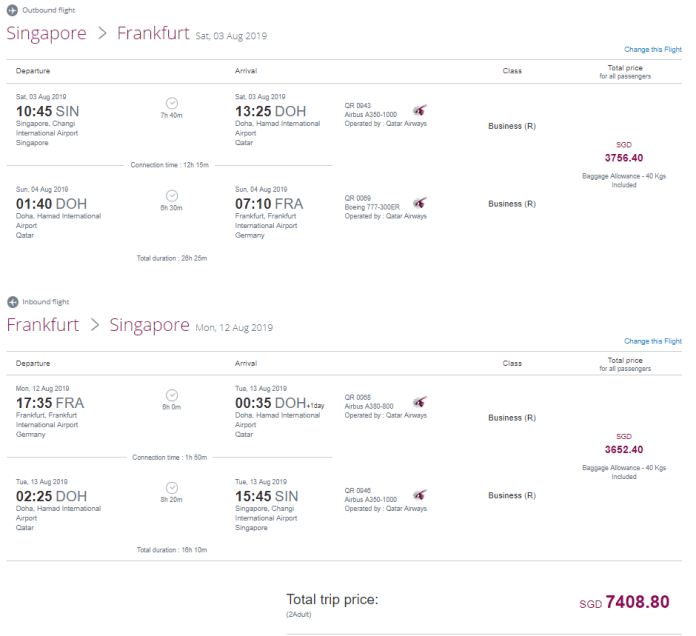Viewport: 696px width, 636px height.
Task: Click Business (R) class for QR 0943
Action: [512, 126]
